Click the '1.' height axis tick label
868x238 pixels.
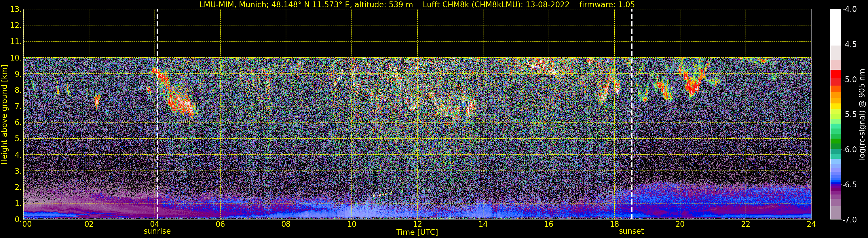tap(18, 204)
